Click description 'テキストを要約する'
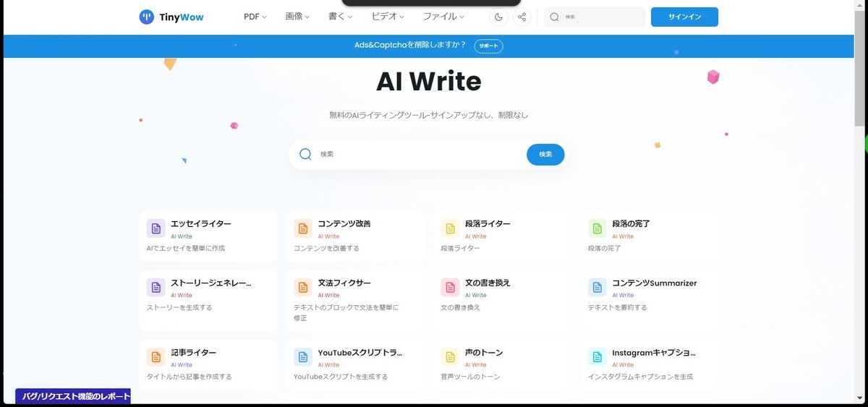The height and width of the screenshot is (407, 868). (618, 307)
